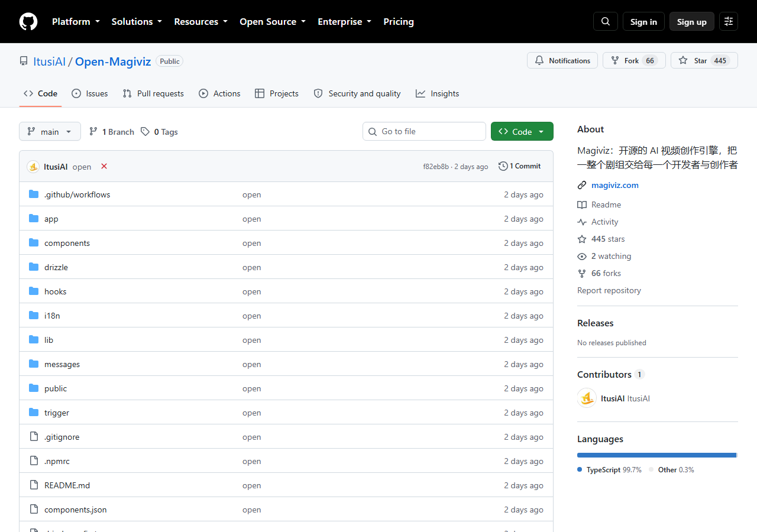The image size is (757, 532).
Task: Click the eye icon beside 2 watching
Action: tap(582, 256)
